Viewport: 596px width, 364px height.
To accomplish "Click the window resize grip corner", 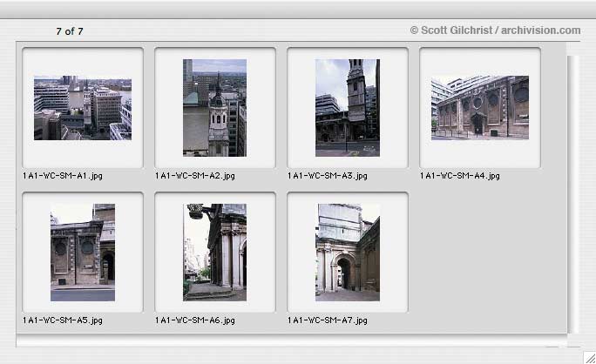I will (x=590, y=358).
